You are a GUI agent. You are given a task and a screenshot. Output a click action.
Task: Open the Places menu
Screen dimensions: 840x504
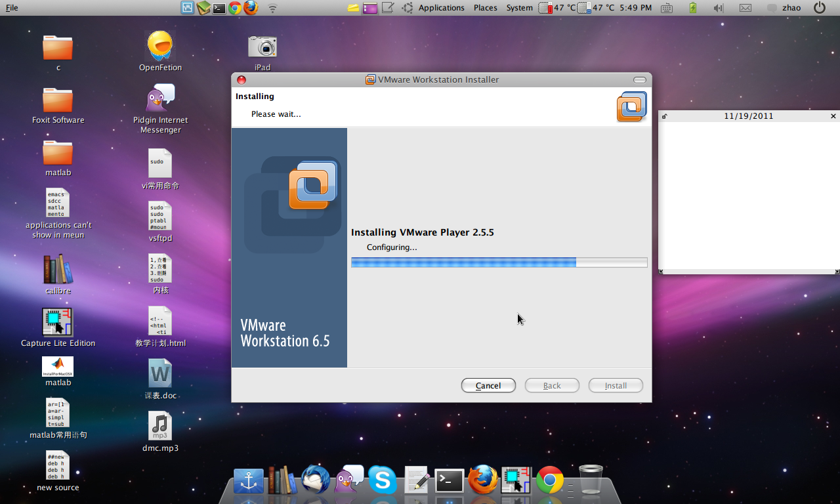(486, 8)
